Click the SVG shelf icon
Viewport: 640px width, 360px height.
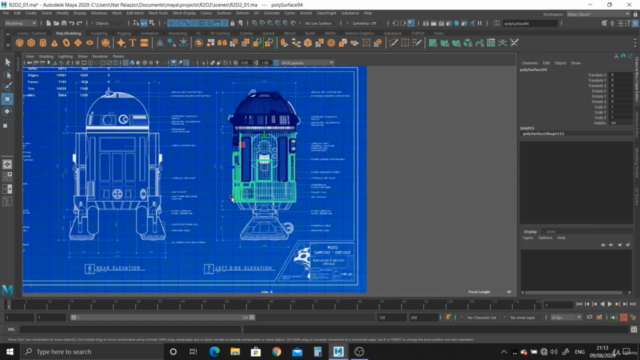click(x=144, y=43)
